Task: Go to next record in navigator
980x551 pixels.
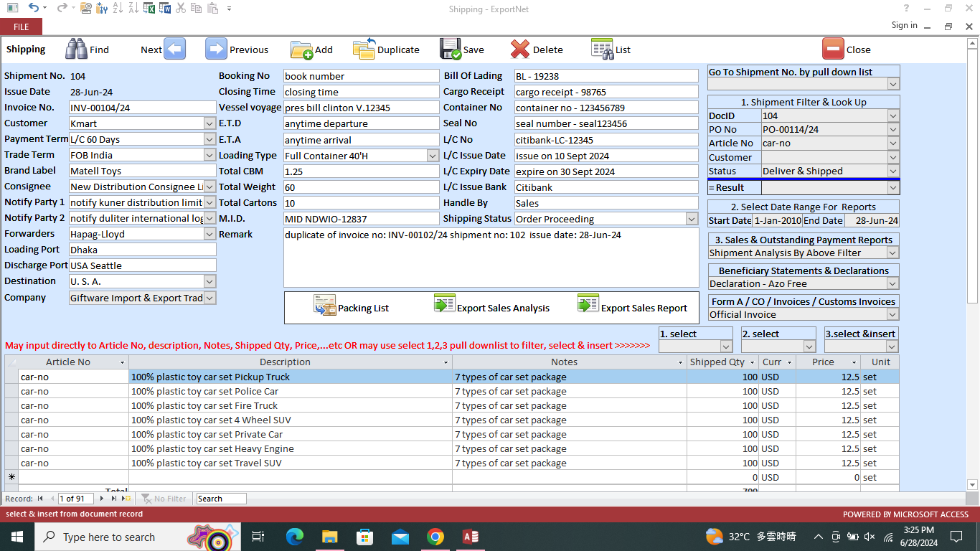Action: pos(102,499)
